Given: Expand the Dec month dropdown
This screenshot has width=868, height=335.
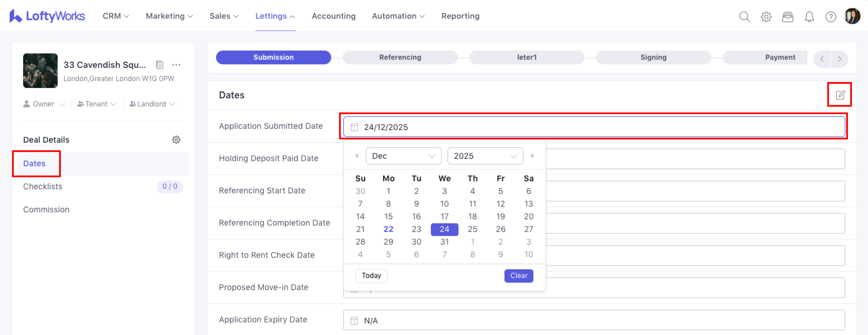Looking at the screenshot, I should (x=403, y=156).
